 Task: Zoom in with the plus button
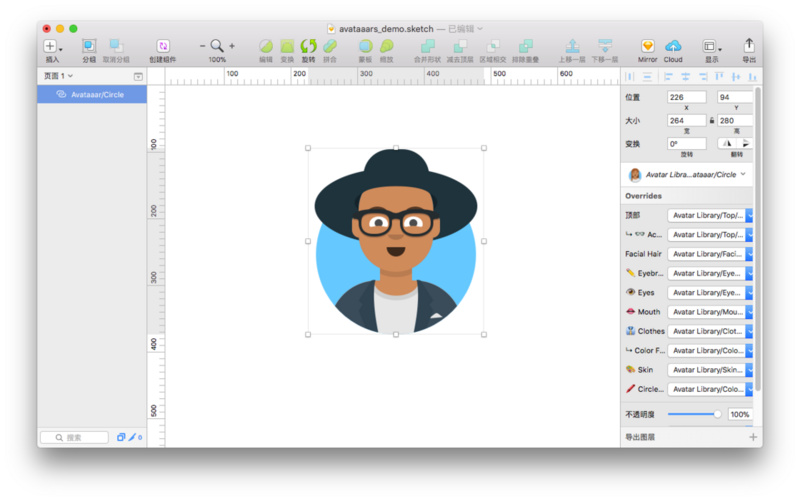[x=232, y=46]
